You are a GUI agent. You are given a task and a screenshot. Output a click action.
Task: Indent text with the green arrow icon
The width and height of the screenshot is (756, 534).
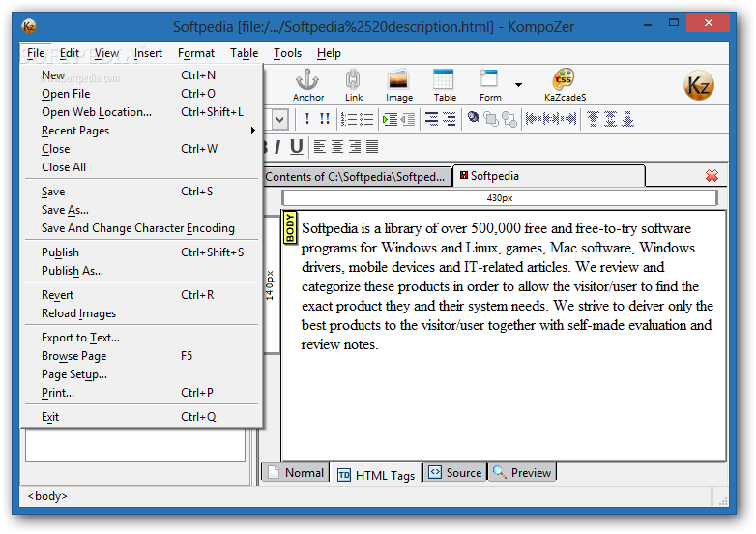pos(390,119)
